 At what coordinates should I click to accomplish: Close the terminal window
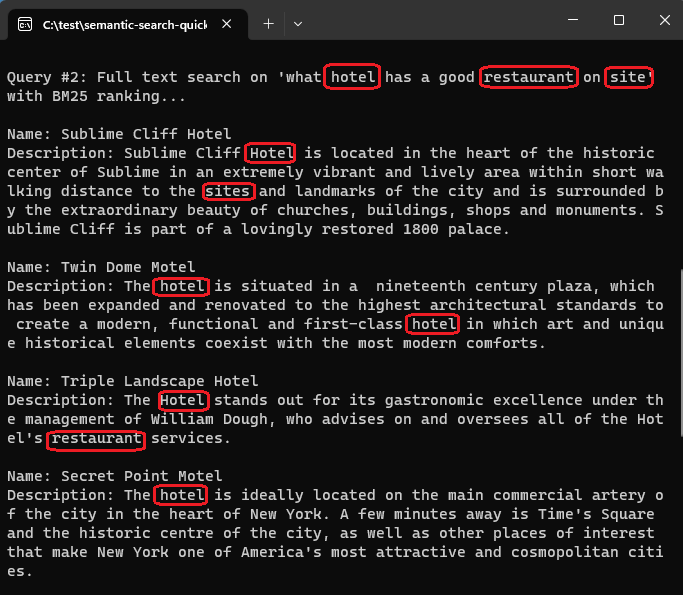[x=665, y=20]
